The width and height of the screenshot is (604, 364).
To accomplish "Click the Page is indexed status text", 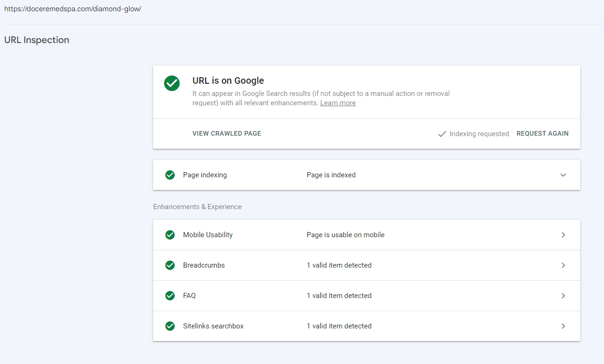I will tap(331, 175).
